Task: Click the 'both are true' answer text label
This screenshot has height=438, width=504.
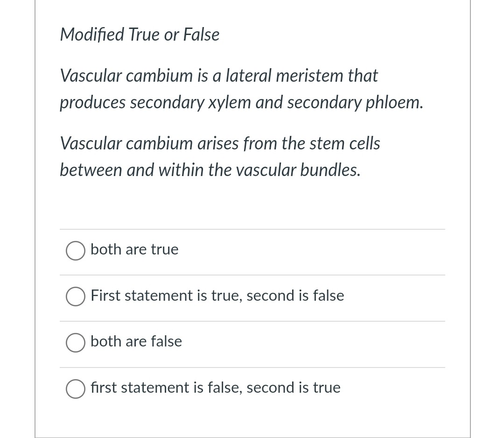Action: pos(134,249)
